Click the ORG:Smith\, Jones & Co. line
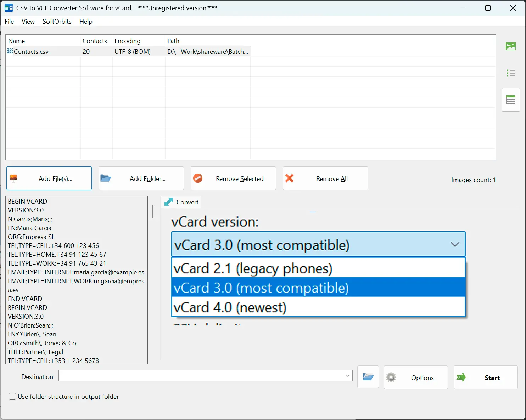526x420 pixels. (x=43, y=343)
